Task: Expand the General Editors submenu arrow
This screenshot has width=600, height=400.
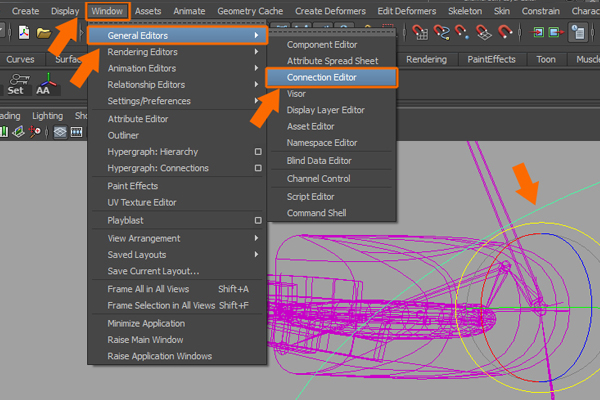Action: coord(256,36)
